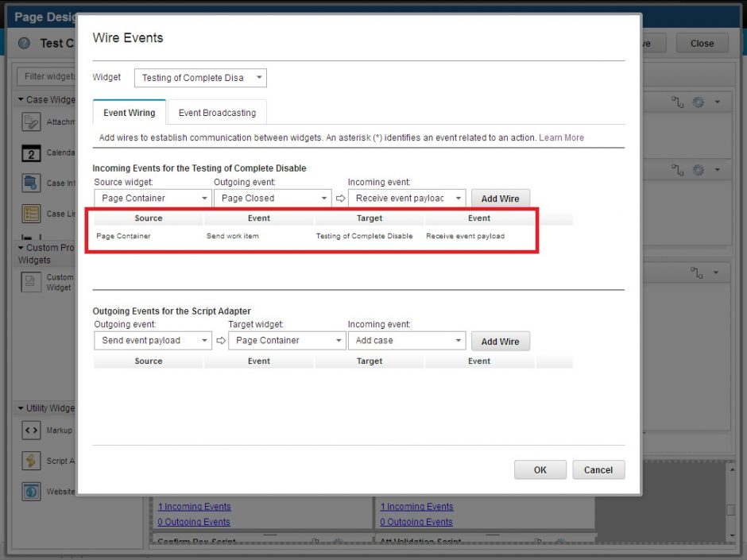Click the Add Wire button for incoming events

pyautogui.click(x=501, y=198)
